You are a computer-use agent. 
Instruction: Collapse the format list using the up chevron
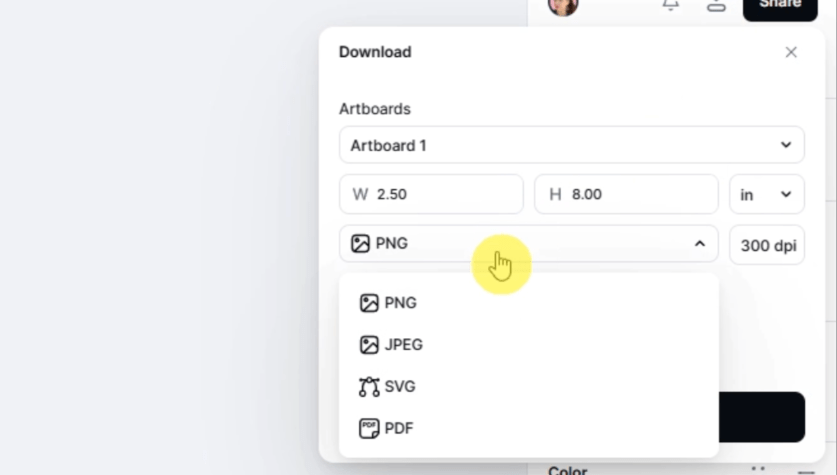[700, 243]
